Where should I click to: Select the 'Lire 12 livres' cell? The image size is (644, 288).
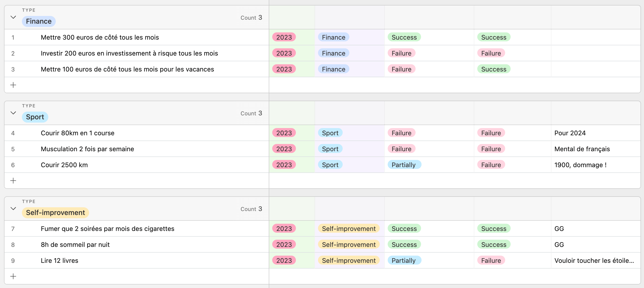(59, 261)
